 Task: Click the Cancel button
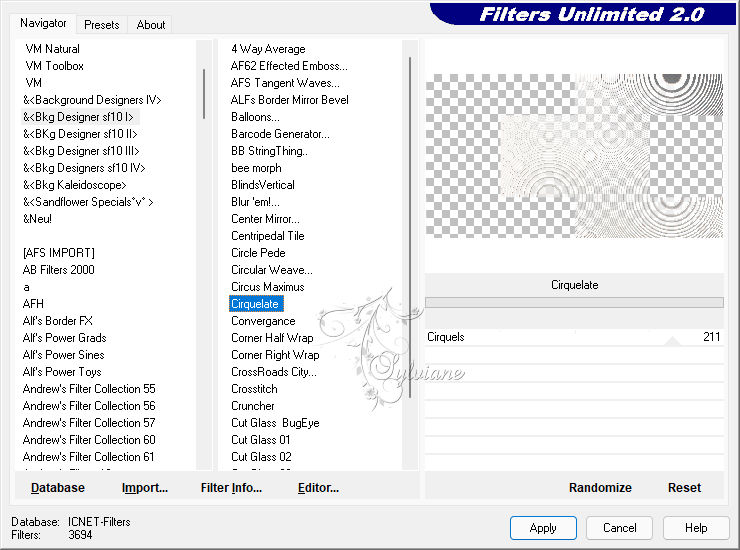tap(620, 528)
